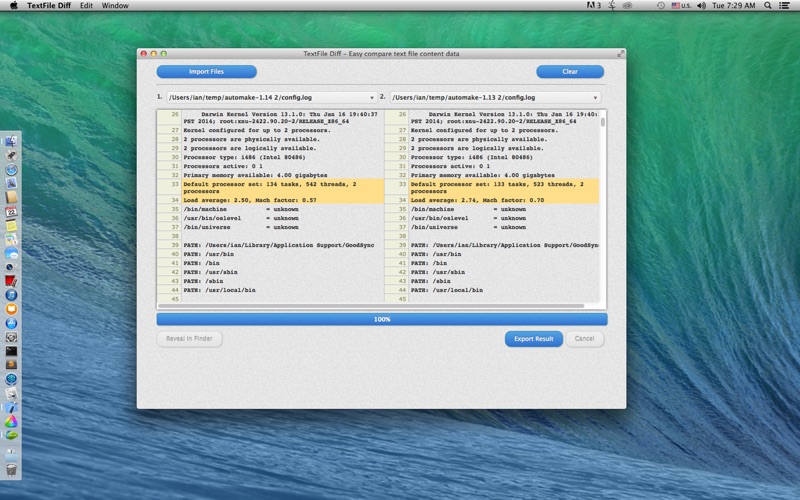Open file 2 path dropdown (automake-1.13)
800x500 pixels.
click(495, 97)
